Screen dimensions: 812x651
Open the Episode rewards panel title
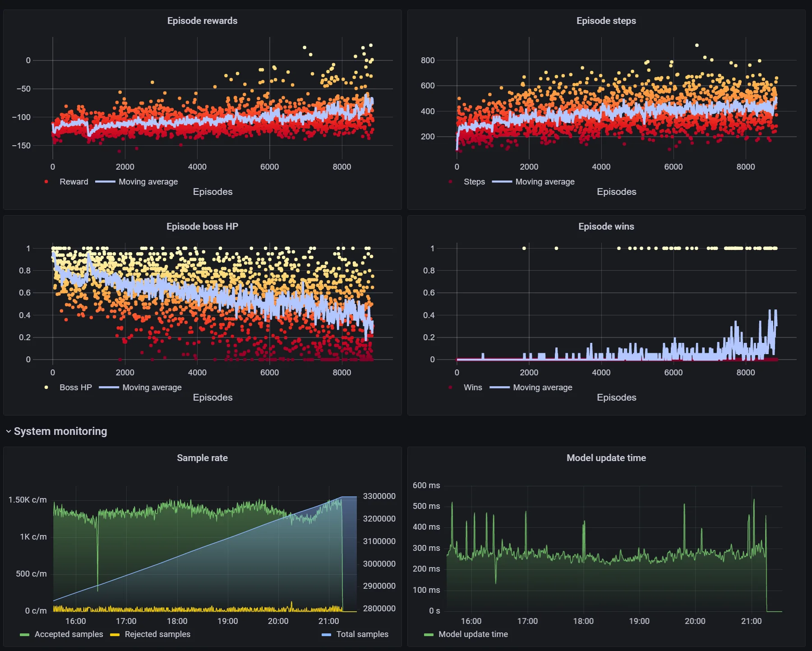pyautogui.click(x=202, y=21)
